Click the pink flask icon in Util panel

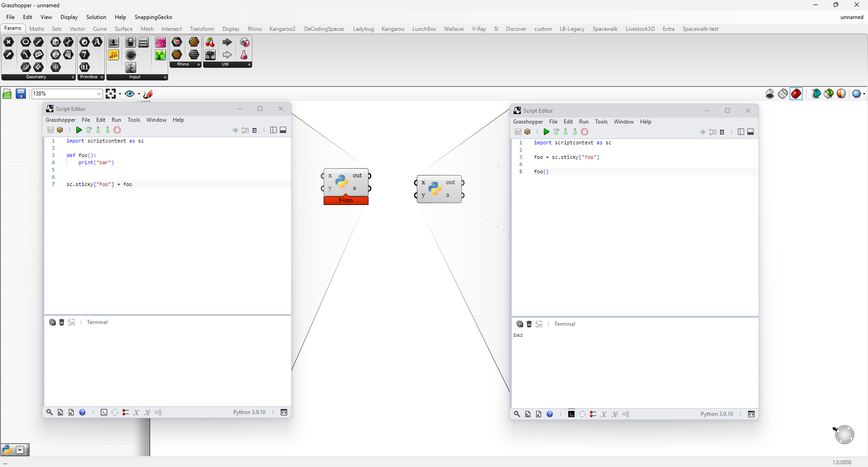244,55
